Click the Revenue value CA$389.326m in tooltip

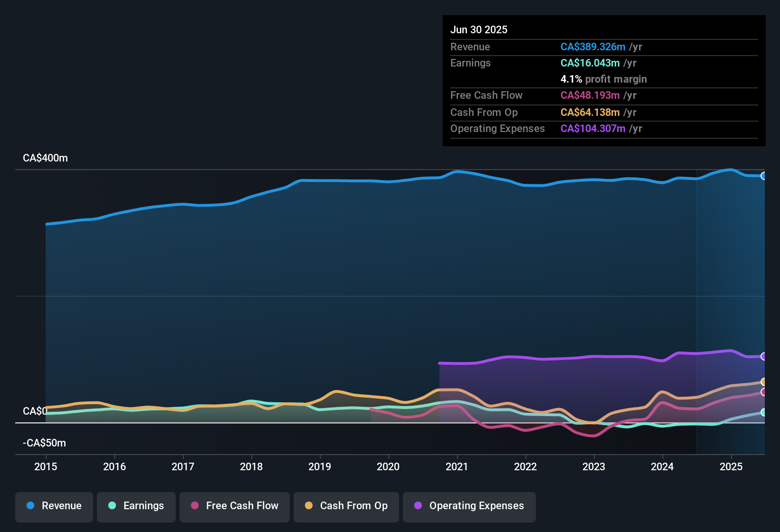click(x=593, y=47)
